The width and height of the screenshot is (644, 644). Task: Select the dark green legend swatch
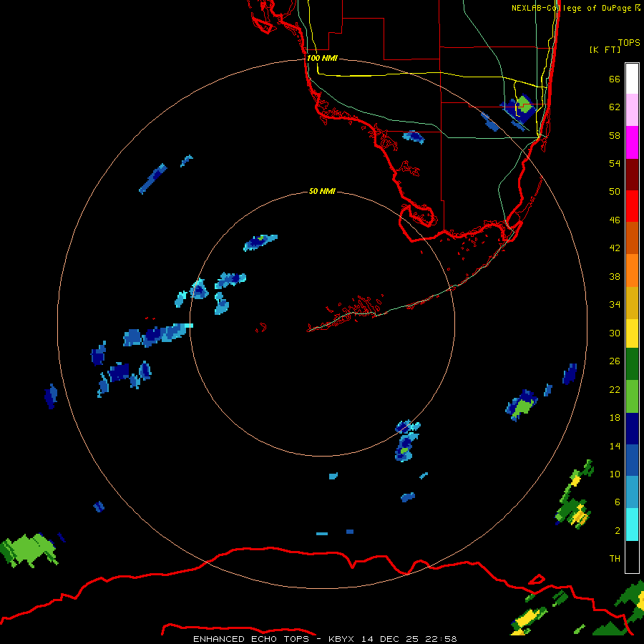(x=632, y=364)
